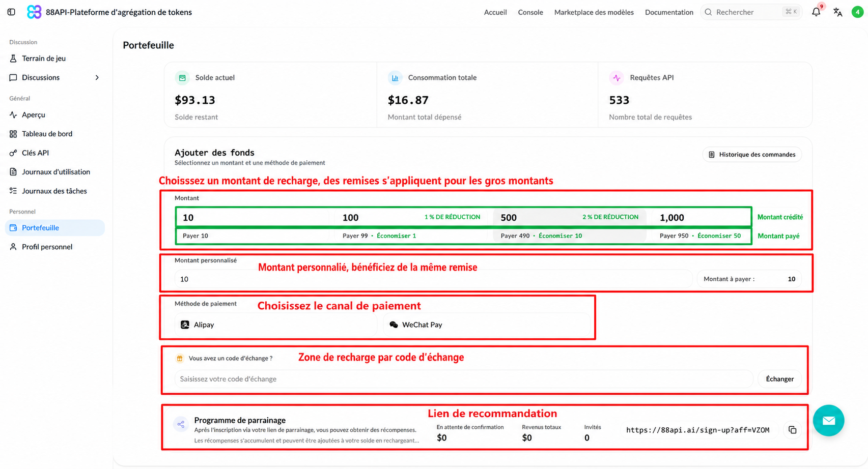The image size is (868, 469).
Task: Click the Portefeuille wallet icon
Action: point(13,228)
